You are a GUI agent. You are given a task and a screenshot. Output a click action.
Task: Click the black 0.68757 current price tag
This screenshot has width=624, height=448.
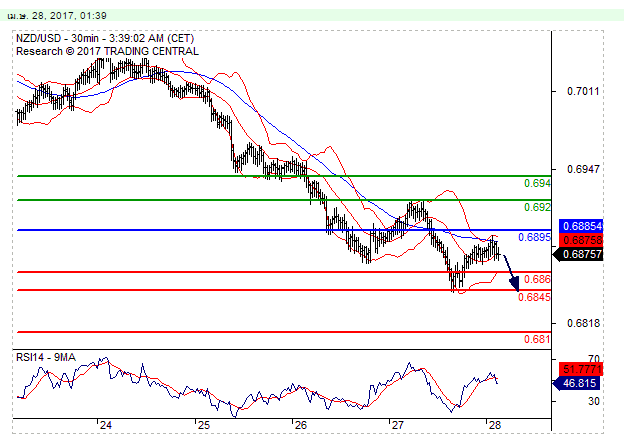pyautogui.click(x=579, y=254)
